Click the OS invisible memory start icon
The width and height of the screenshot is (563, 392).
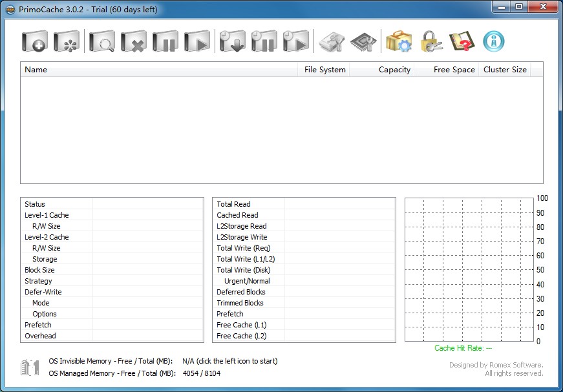click(x=30, y=367)
